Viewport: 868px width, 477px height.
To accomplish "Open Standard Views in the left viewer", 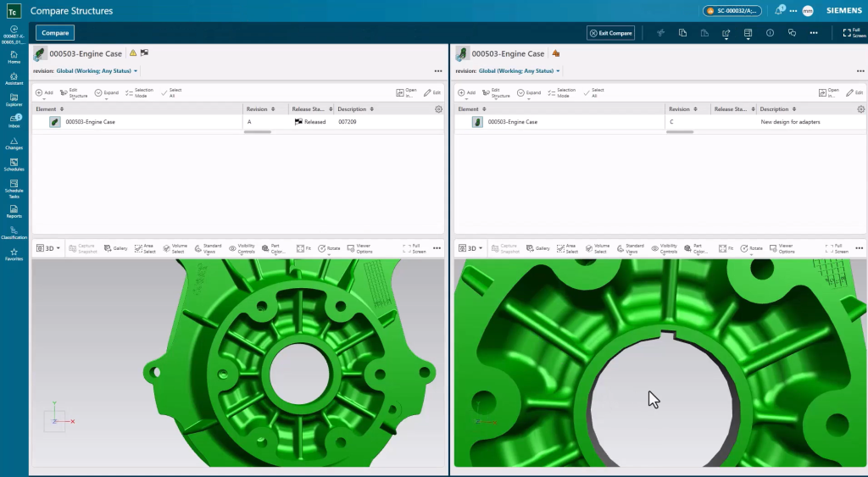I will (x=208, y=248).
